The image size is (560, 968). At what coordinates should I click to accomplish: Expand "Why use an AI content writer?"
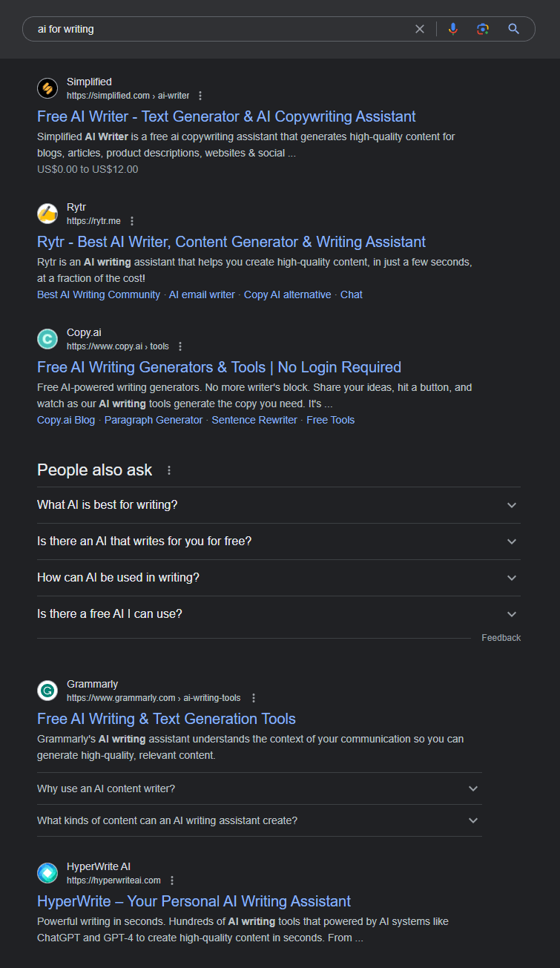coord(259,788)
